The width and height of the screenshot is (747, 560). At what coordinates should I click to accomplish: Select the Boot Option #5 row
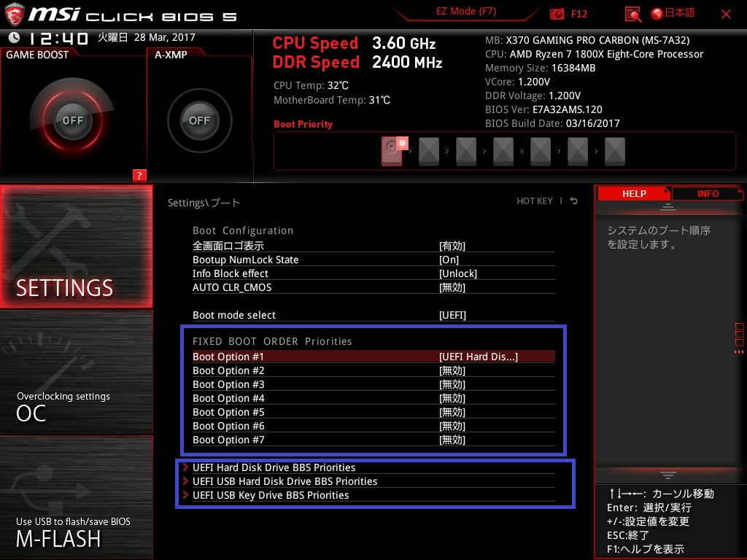(x=373, y=412)
